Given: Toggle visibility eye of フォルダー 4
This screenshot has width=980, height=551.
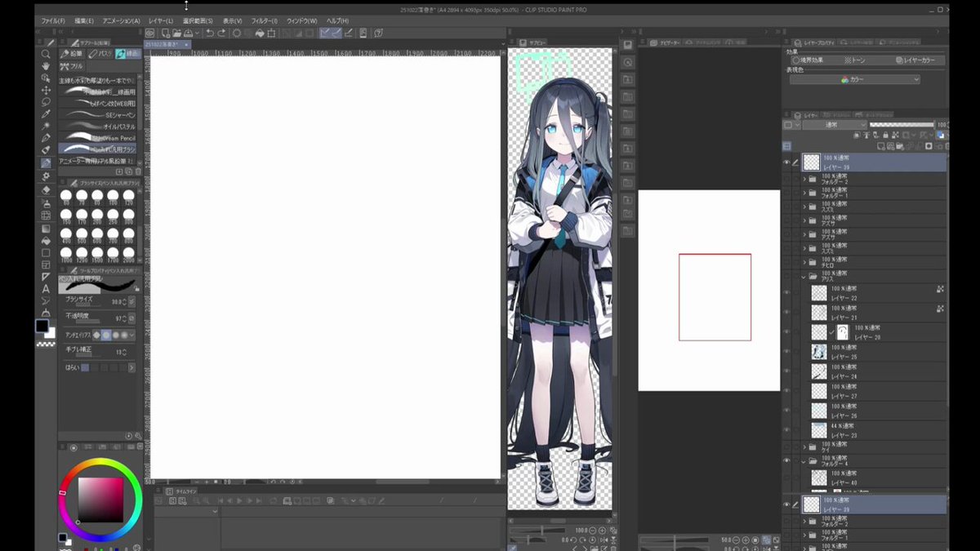Looking at the screenshot, I should pyautogui.click(x=786, y=460).
